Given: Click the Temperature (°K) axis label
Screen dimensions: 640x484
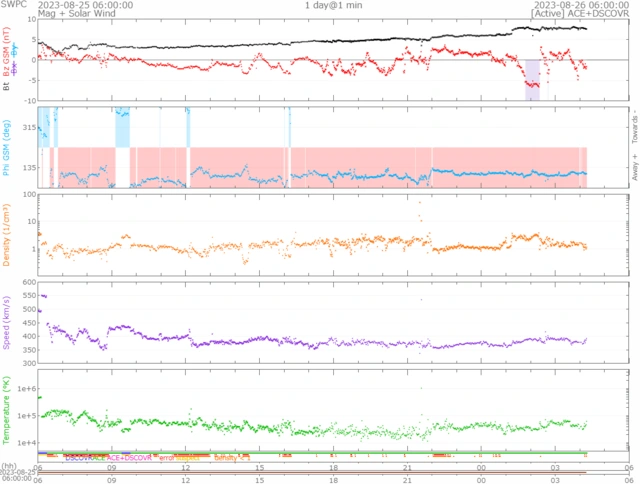Looking at the screenshot, I should (7, 410).
